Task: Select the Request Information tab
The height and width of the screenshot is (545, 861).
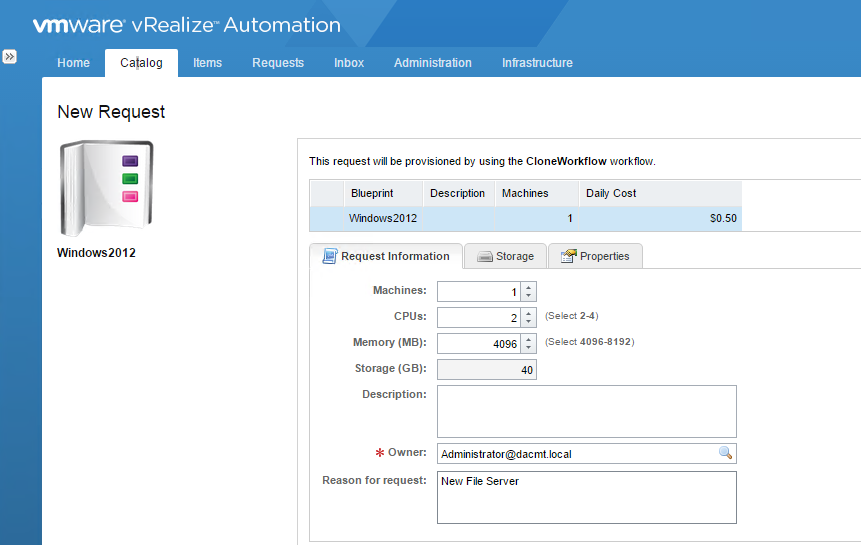Action: (386, 256)
